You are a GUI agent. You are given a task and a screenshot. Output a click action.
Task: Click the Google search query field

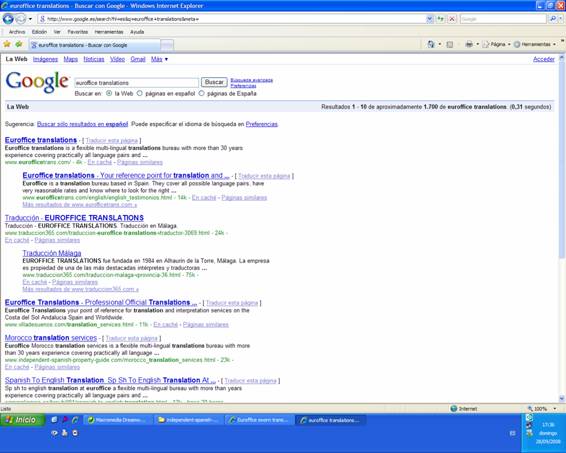click(x=136, y=83)
